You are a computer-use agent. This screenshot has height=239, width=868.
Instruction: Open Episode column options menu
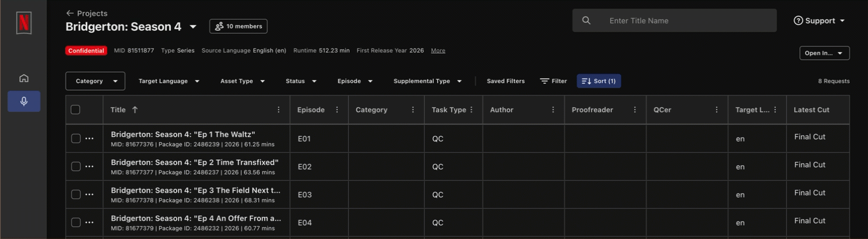point(337,110)
